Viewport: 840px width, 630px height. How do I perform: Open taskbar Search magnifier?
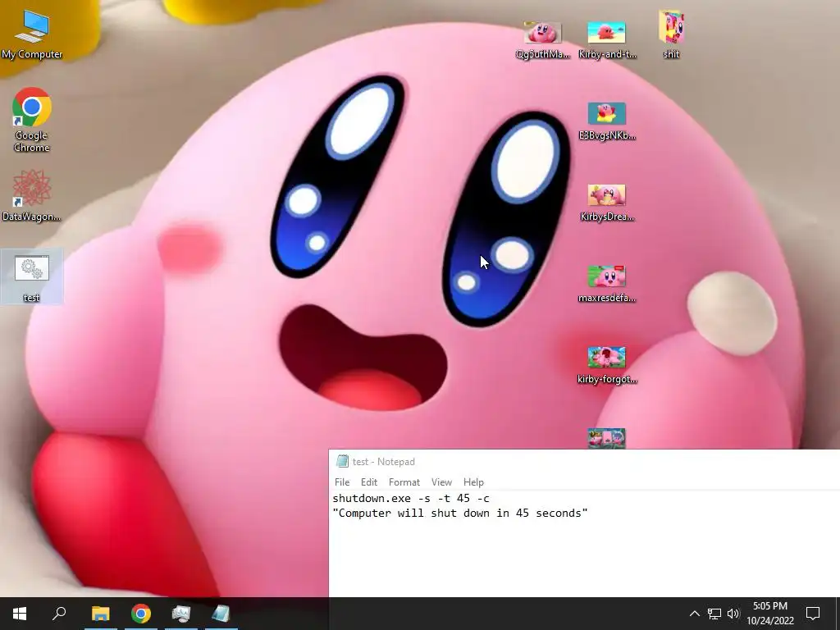point(59,614)
